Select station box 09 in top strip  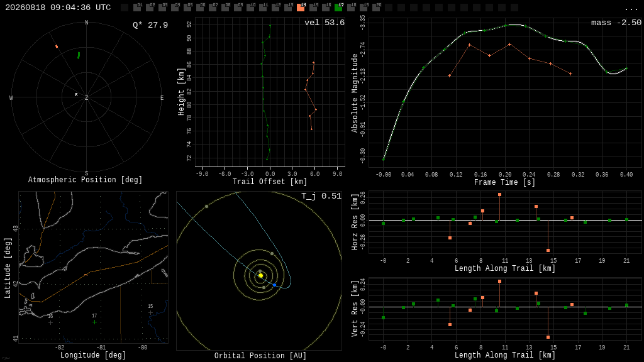pyautogui.click(x=238, y=8)
